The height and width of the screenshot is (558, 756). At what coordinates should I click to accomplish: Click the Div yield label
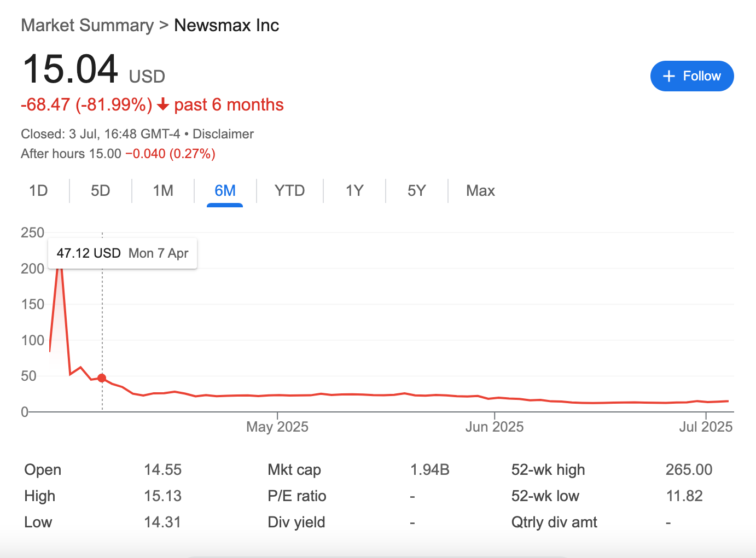(296, 522)
